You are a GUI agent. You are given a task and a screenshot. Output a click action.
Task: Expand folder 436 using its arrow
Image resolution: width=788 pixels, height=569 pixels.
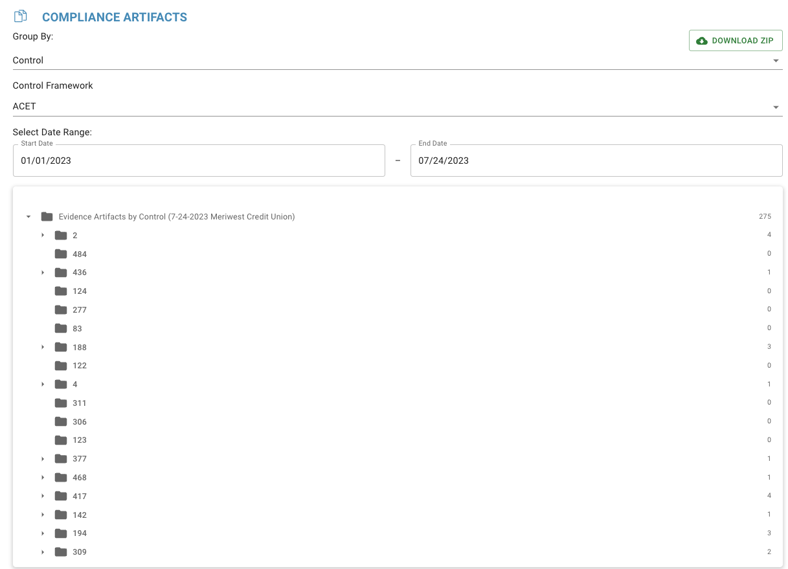click(x=43, y=273)
